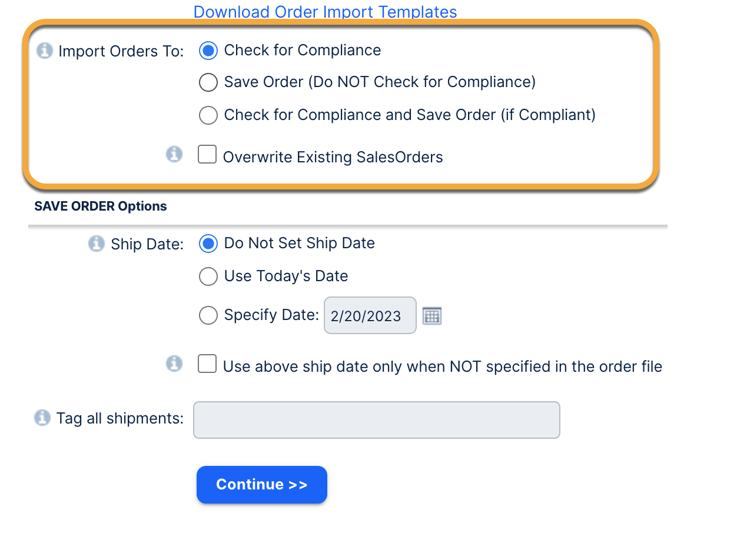This screenshot has height=560, width=737.
Task: Select Do Not Set Ship Date option
Action: point(208,244)
